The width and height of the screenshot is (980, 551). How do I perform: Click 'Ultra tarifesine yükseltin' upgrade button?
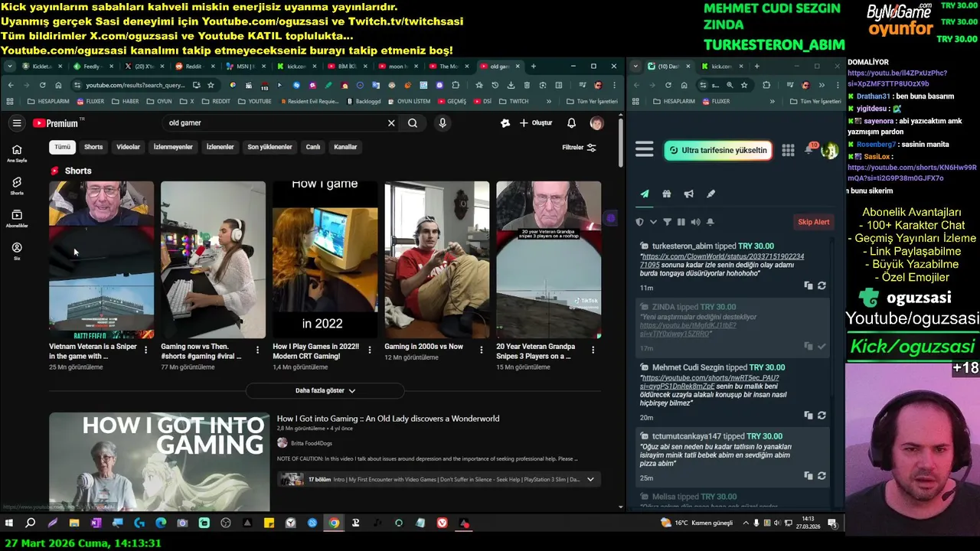click(718, 150)
